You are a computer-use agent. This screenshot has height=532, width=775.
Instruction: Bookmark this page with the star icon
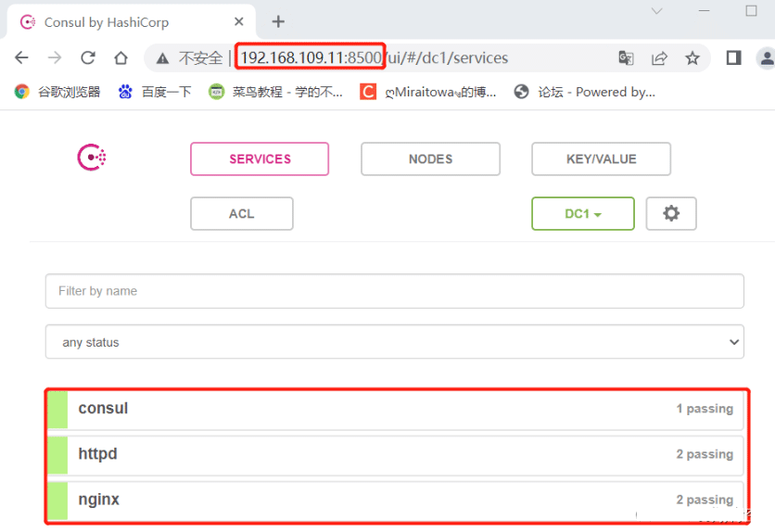tap(692, 58)
